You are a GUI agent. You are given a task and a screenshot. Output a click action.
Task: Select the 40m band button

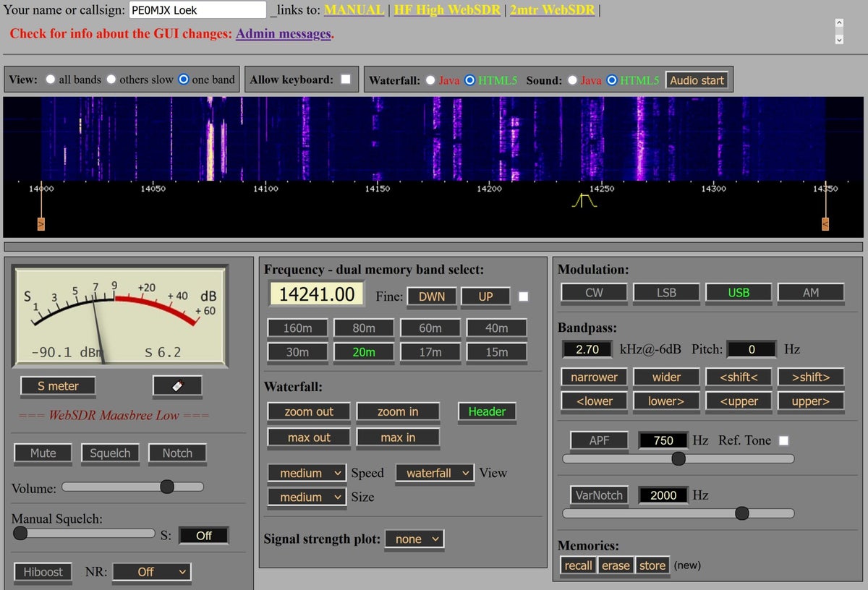click(496, 328)
